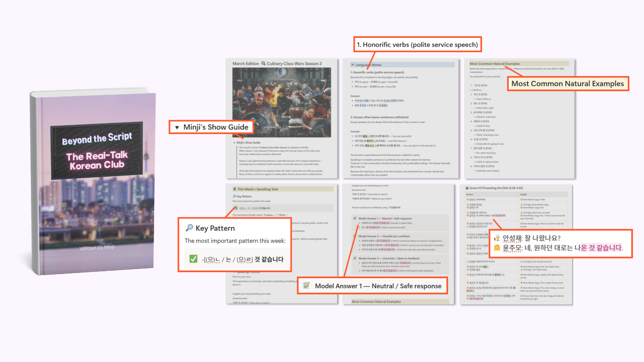Click the pink highlighted 온 것 같습니다 text

click(601, 248)
